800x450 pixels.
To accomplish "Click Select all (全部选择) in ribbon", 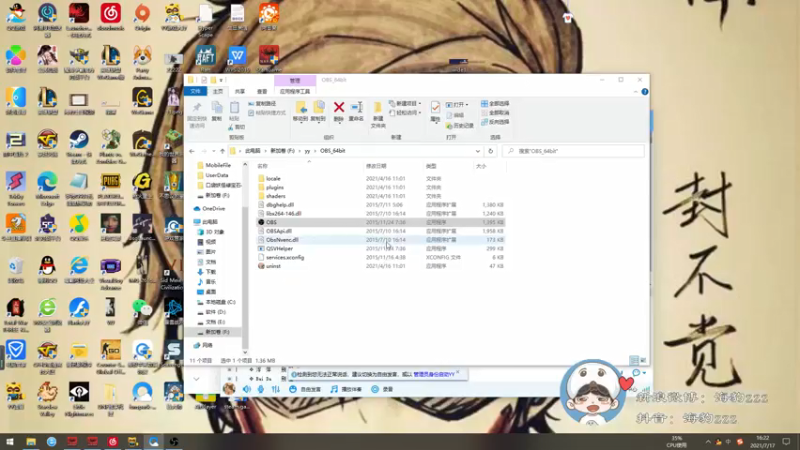I will tap(495, 104).
